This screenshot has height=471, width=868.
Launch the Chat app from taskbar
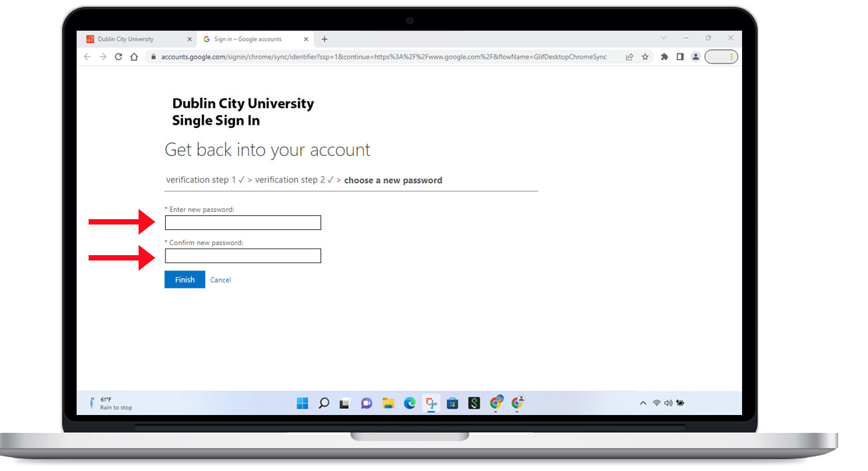tap(366, 403)
